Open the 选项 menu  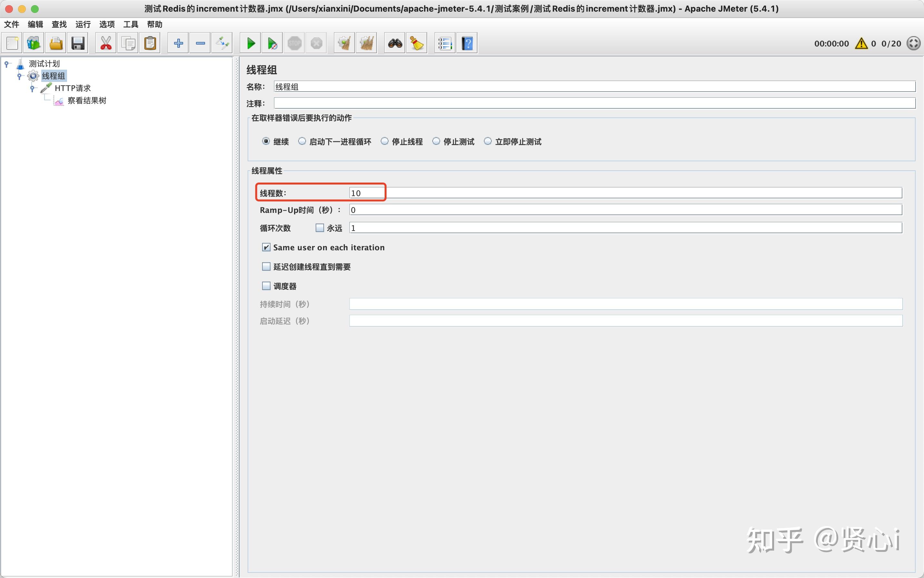pyautogui.click(x=107, y=25)
